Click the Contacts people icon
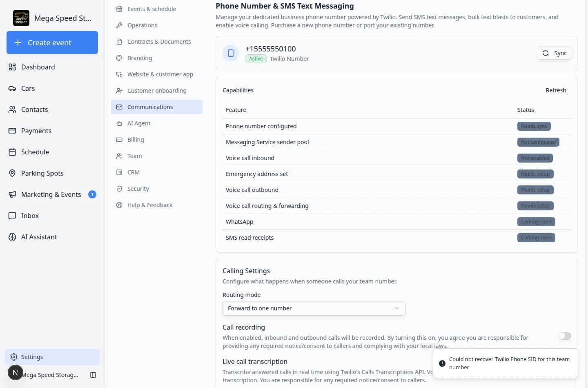Screen dimensions: 588x388 (x=12, y=109)
